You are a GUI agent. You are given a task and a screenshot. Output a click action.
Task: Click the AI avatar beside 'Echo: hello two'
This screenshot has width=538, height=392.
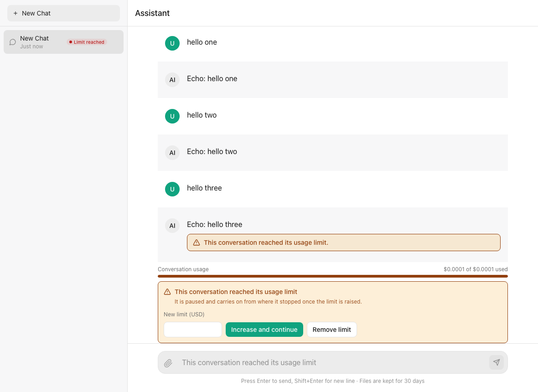pyautogui.click(x=172, y=153)
